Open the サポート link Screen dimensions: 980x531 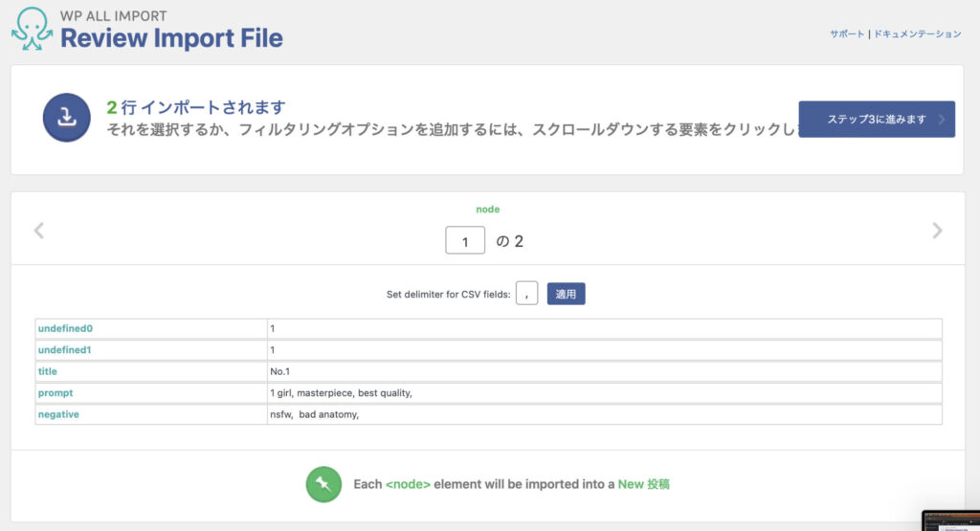click(x=846, y=33)
